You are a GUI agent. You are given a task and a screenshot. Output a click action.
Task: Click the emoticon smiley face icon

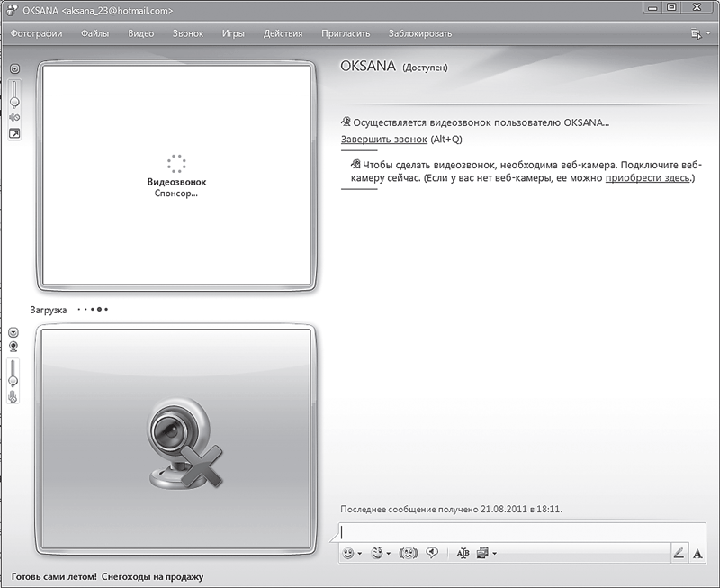(x=348, y=553)
